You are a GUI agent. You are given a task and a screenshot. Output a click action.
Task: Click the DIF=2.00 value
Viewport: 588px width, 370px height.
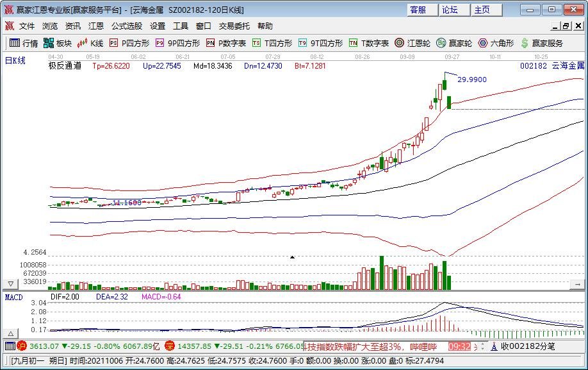coord(65,297)
